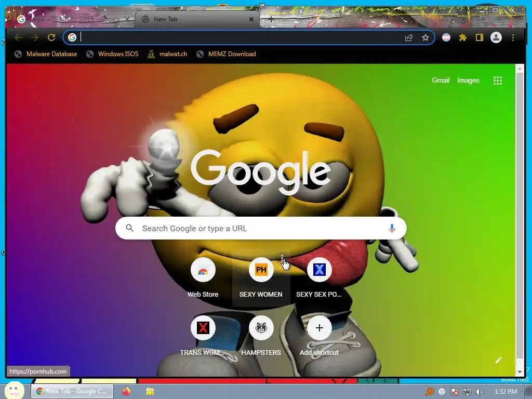The image size is (532, 399).
Task: Open the red X shortcut tile
Action: click(x=203, y=336)
